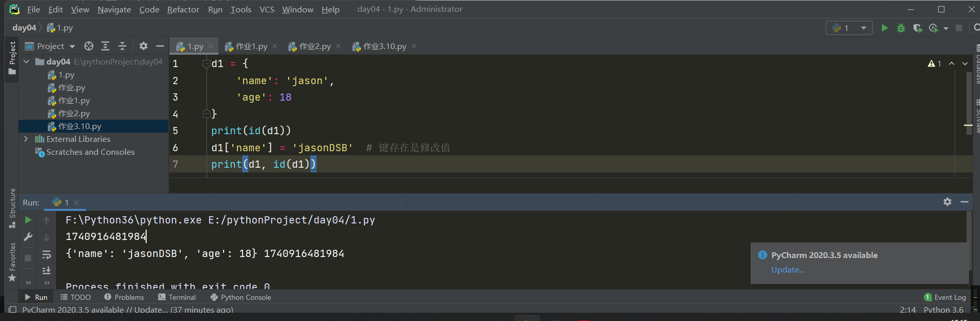The height and width of the screenshot is (321, 980).
Task: Expand all items in Project panel
Action: tap(105, 46)
